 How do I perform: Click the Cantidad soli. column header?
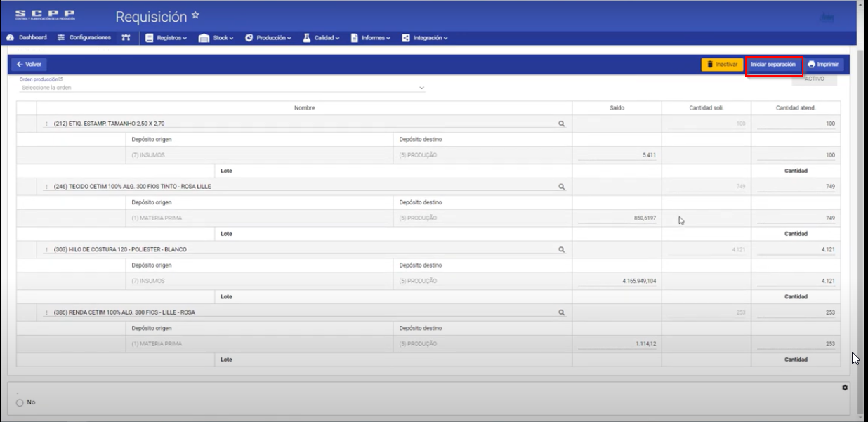point(706,108)
